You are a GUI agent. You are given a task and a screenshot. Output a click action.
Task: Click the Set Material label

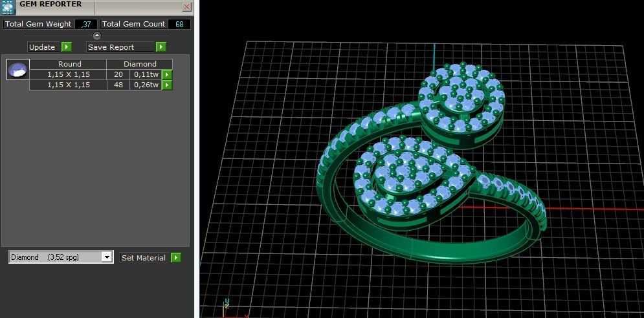[x=144, y=258]
